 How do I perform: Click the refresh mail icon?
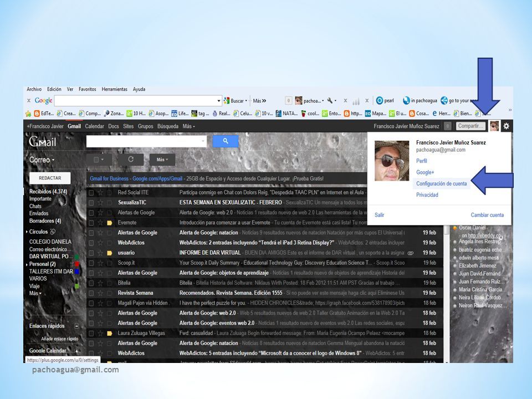[131, 160]
